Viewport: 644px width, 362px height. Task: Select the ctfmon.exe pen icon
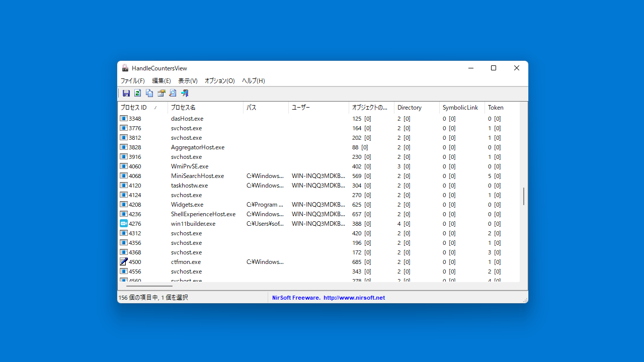point(124,261)
